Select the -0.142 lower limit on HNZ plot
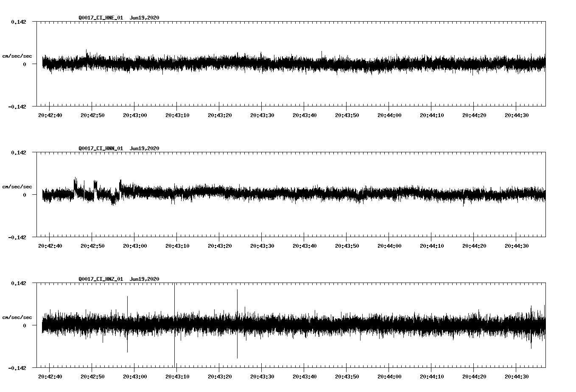 17,368
